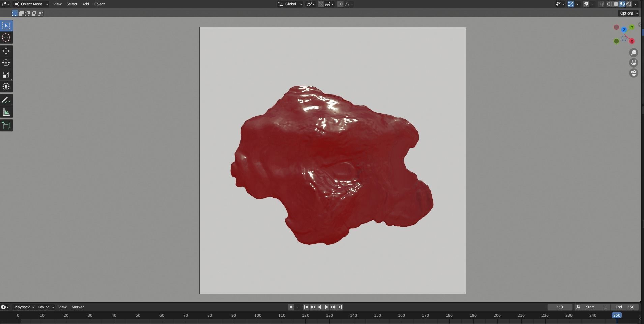Set selection mode to Subtract

click(x=28, y=13)
